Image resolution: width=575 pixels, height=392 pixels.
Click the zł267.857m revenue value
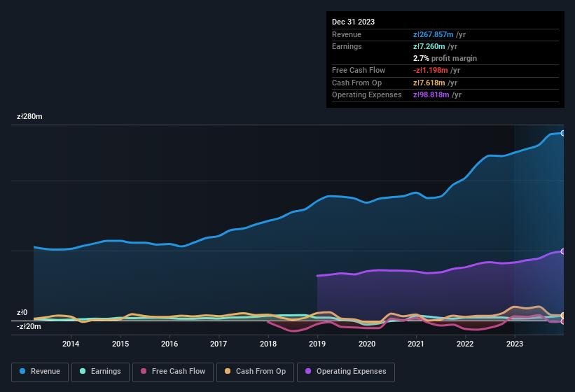pos(433,34)
